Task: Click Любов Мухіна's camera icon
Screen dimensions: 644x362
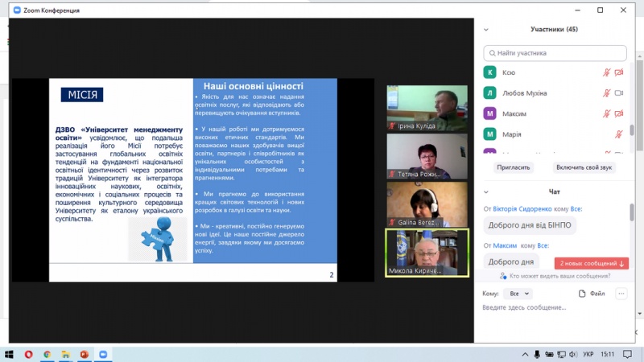Action: click(x=619, y=93)
